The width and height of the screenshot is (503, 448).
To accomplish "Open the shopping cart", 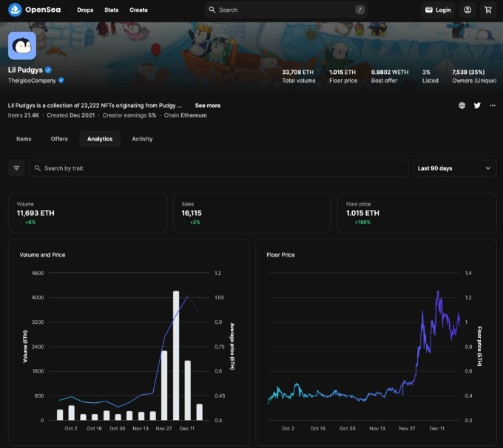I will [487, 10].
